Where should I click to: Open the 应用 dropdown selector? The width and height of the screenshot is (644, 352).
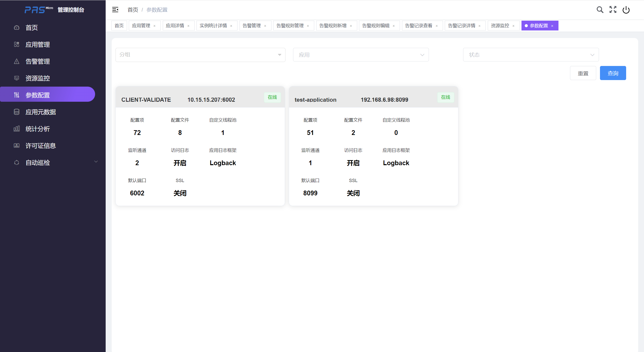[361, 55]
